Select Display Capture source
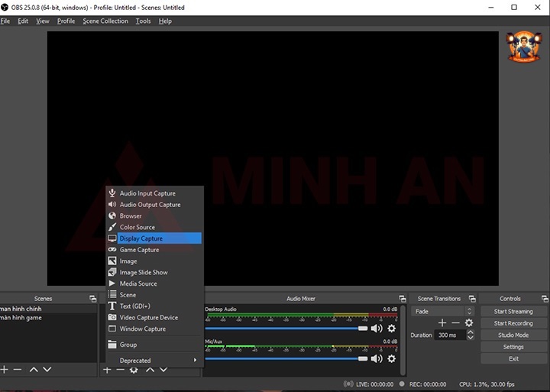The image size is (550, 392). tap(154, 238)
